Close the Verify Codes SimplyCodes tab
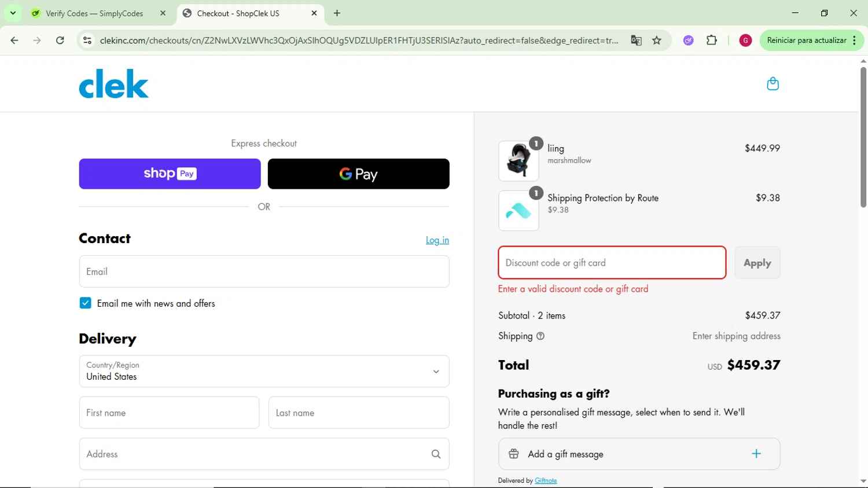This screenshot has width=868, height=488. pyautogui.click(x=163, y=13)
